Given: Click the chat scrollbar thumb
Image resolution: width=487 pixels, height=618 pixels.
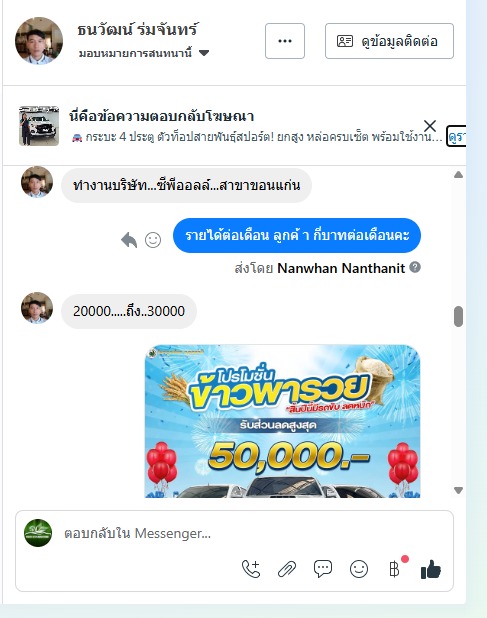Looking at the screenshot, I should 458,316.
